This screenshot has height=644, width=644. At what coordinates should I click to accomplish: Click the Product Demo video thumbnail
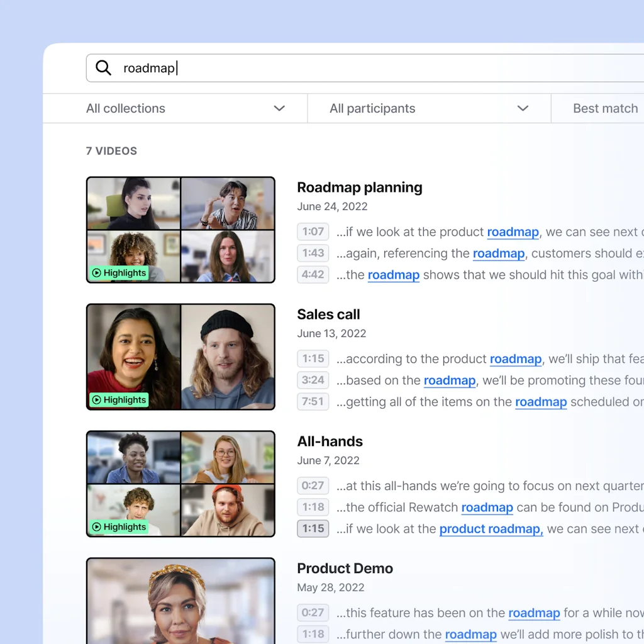tap(180, 601)
